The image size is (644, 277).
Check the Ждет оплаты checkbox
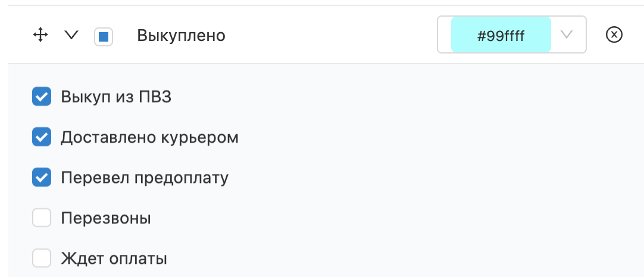coord(42,258)
